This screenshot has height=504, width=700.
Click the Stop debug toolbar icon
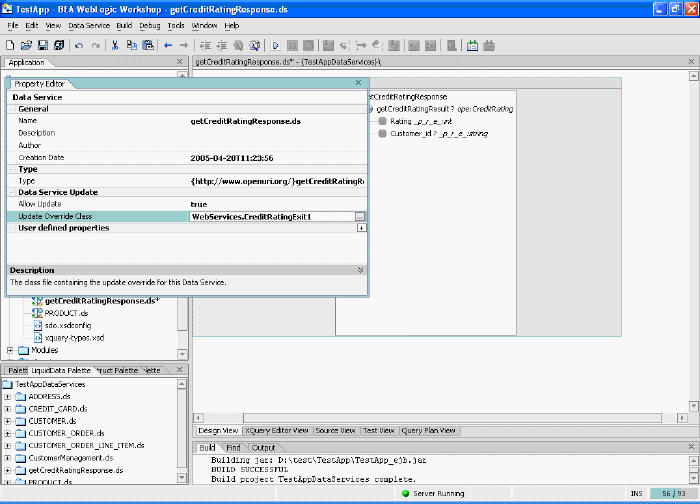pyautogui.click(x=308, y=45)
